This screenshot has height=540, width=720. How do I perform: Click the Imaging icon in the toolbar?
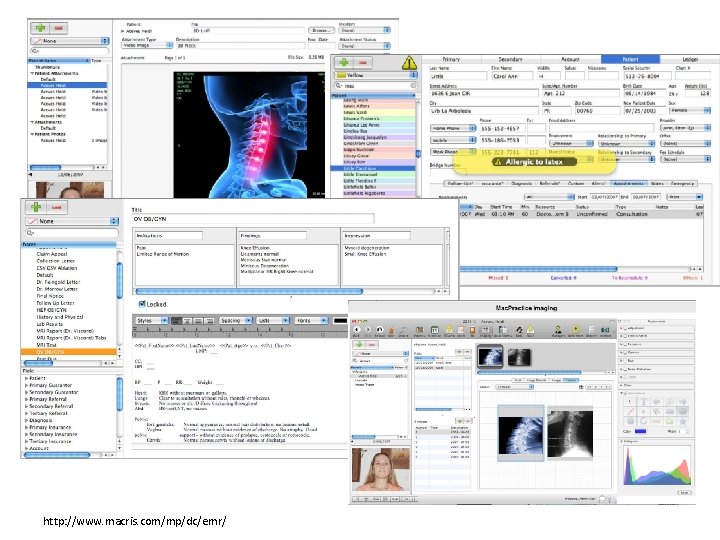485,330
